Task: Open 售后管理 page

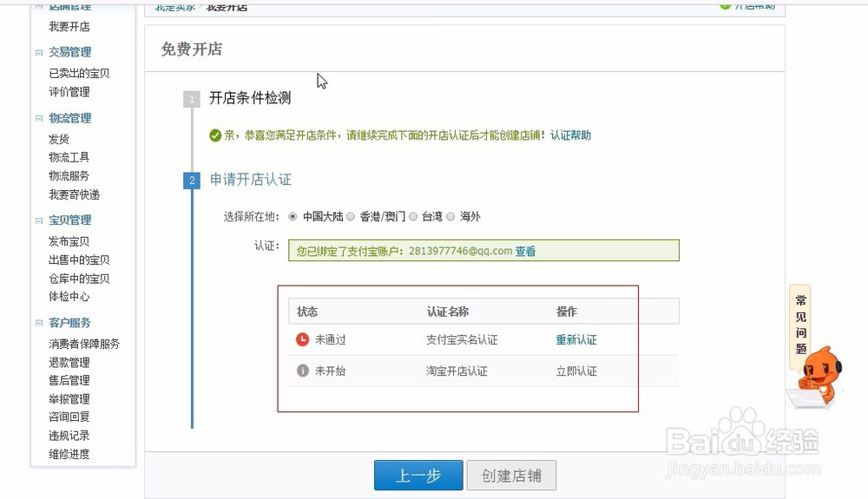Action: (69, 381)
